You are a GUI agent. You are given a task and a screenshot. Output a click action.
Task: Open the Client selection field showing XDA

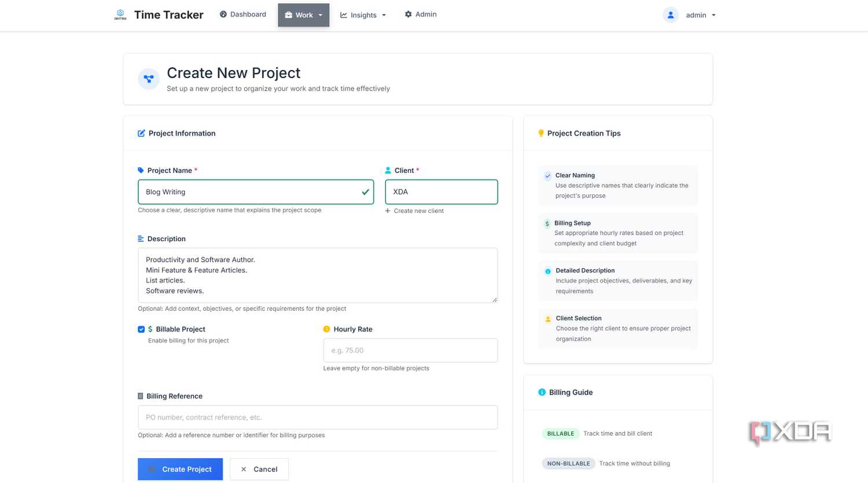(441, 192)
